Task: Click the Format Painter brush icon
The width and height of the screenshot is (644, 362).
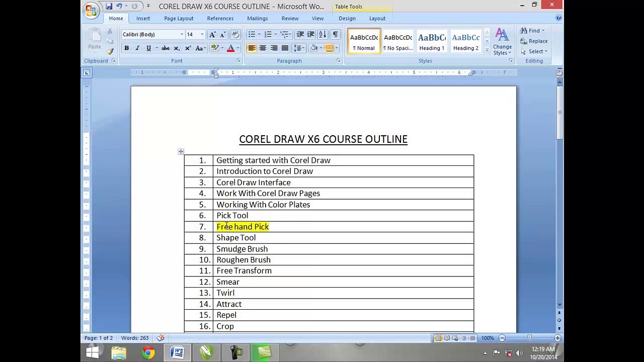Action: [x=110, y=51]
